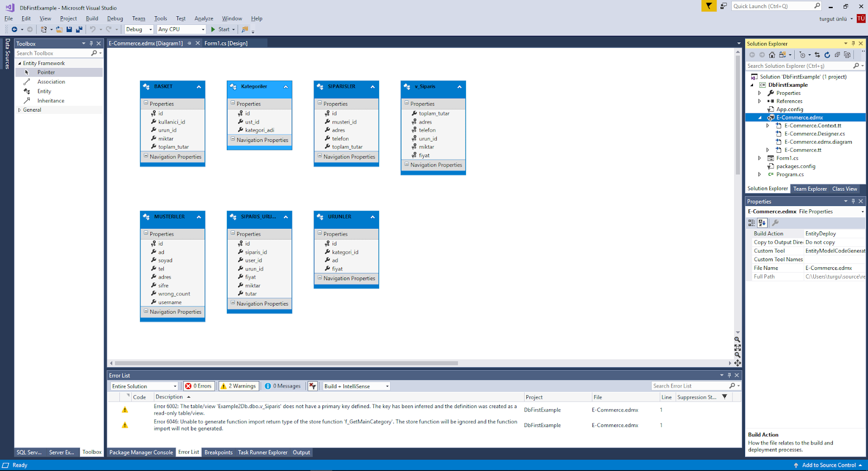Open the notifications flag icon

coord(709,6)
